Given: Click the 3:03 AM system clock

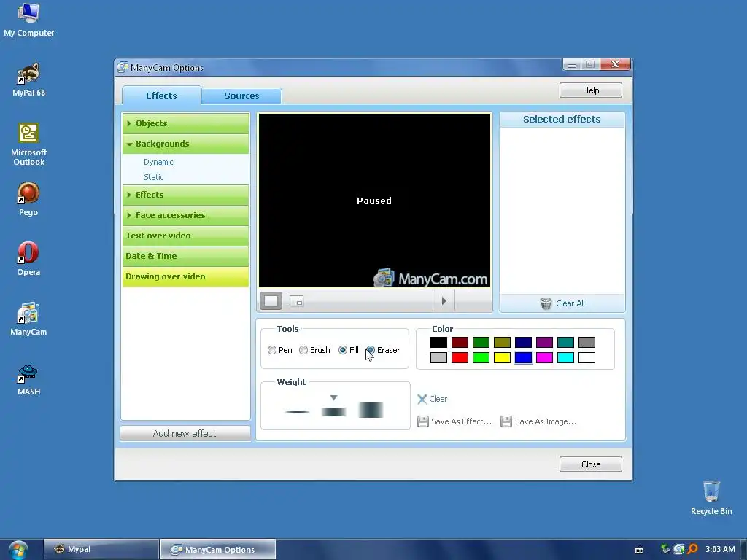Looking at the screenshot, I should click(x=720, y=549).
